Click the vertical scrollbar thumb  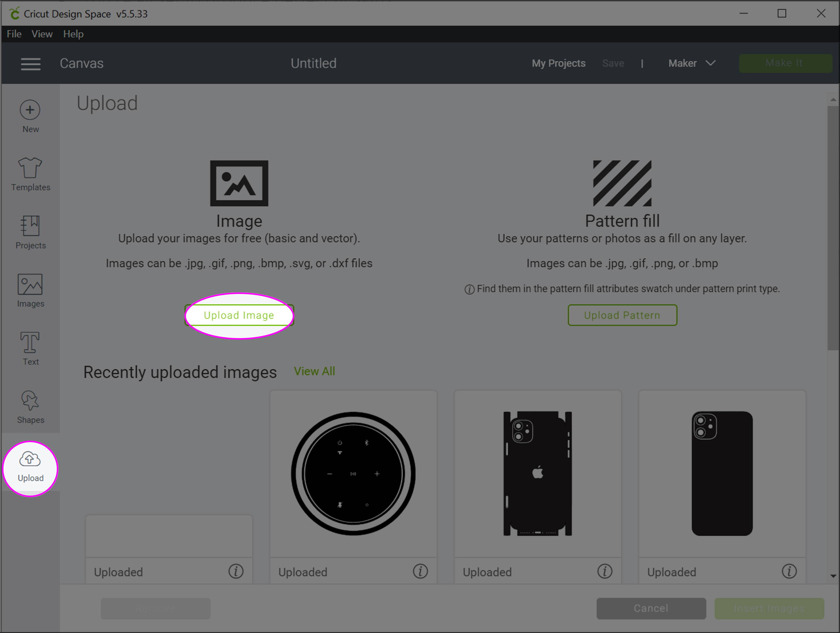833,228
